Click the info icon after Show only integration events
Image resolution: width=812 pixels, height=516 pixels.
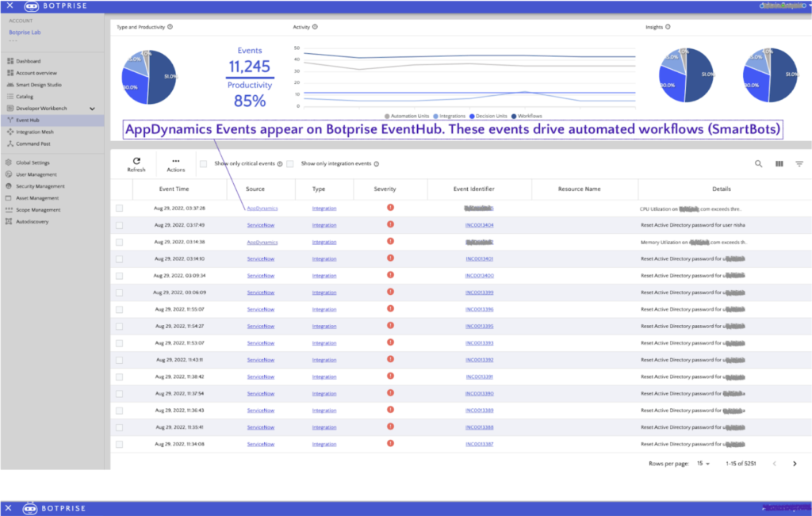[377, 164]
